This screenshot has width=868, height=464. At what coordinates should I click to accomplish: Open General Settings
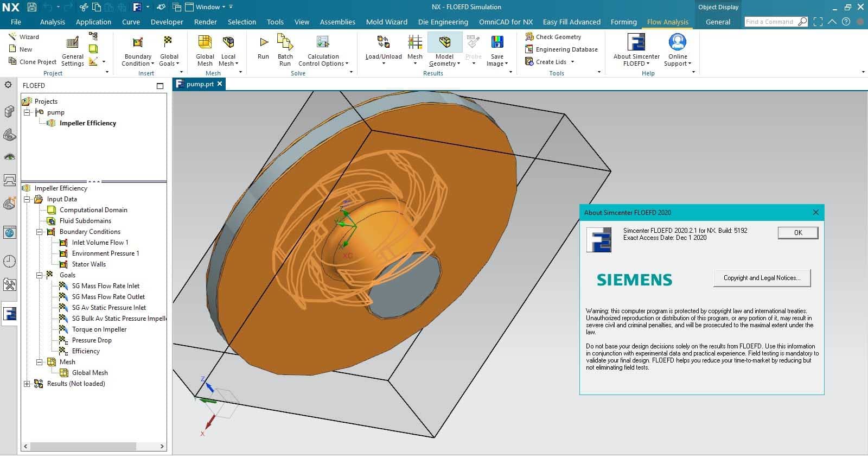73,51
